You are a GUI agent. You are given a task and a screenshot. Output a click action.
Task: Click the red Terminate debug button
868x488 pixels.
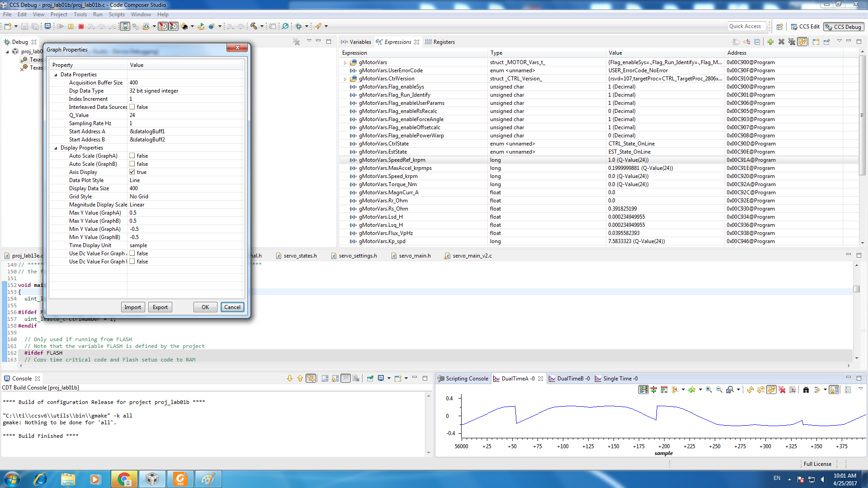pos(81,27)
